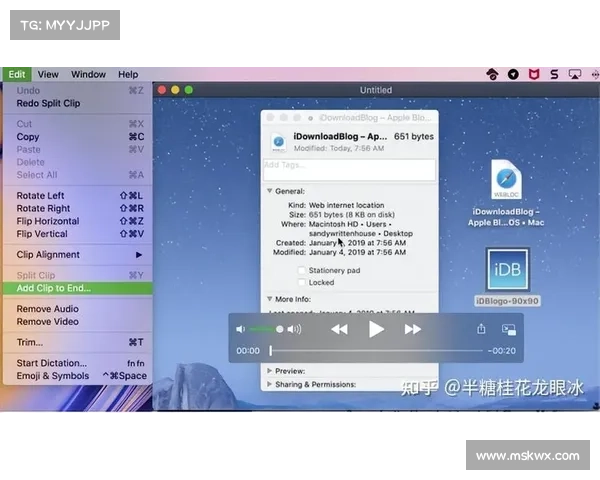Screen dimensions: 600x480
Task: Choose Rotate Left
Action: [78, 196]
